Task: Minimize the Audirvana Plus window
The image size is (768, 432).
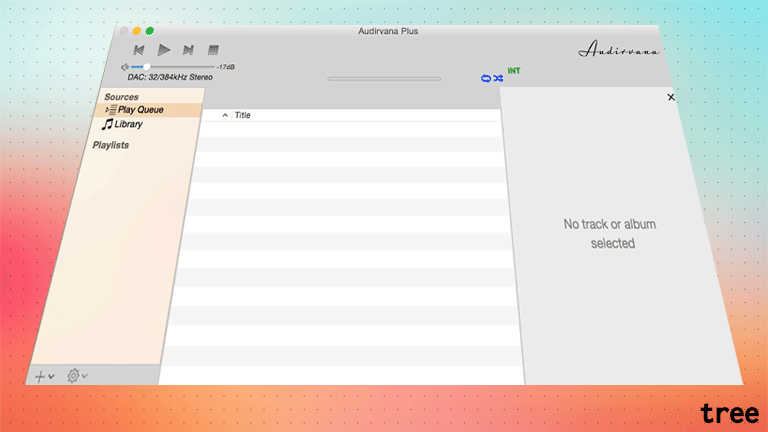Action: (x=137, y=31)
